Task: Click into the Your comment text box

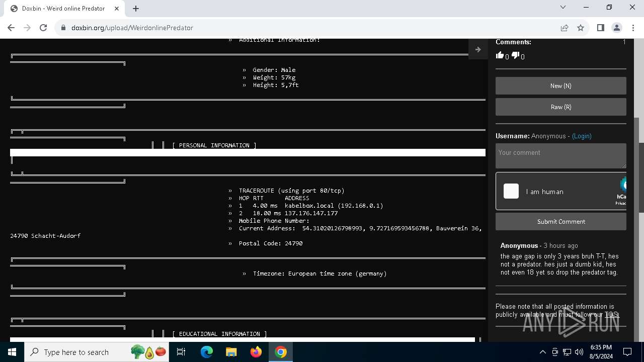Action: [x=560, y=156]
